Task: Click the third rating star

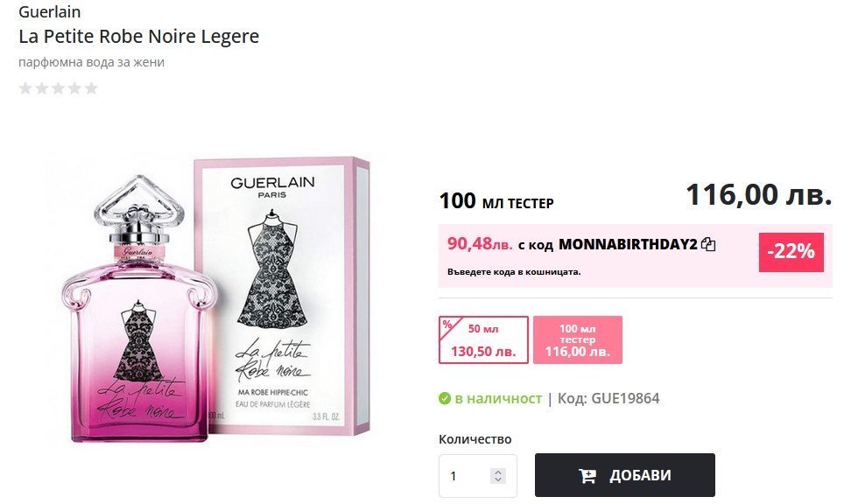Action: [x=58, y=87]
